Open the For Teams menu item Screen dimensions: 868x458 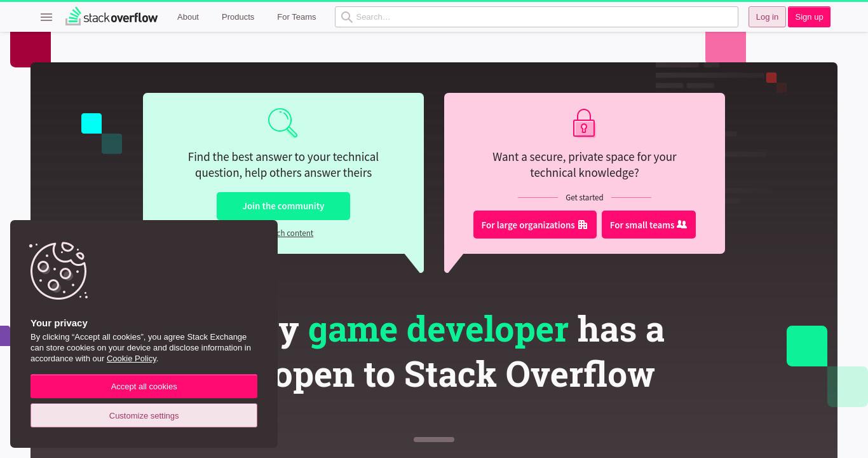296,17
